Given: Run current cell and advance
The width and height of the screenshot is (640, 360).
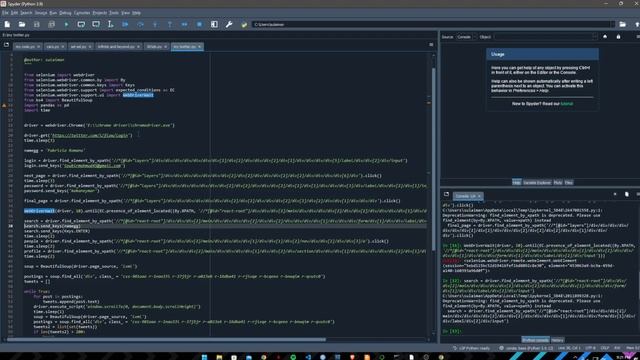Looking at the screenshot, I should (96, 24).
